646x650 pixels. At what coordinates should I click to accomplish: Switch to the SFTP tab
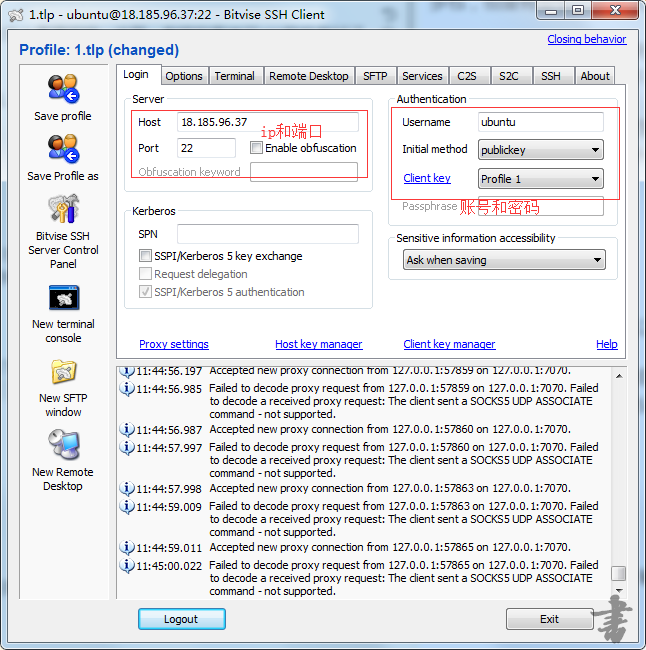coord(375,76)
